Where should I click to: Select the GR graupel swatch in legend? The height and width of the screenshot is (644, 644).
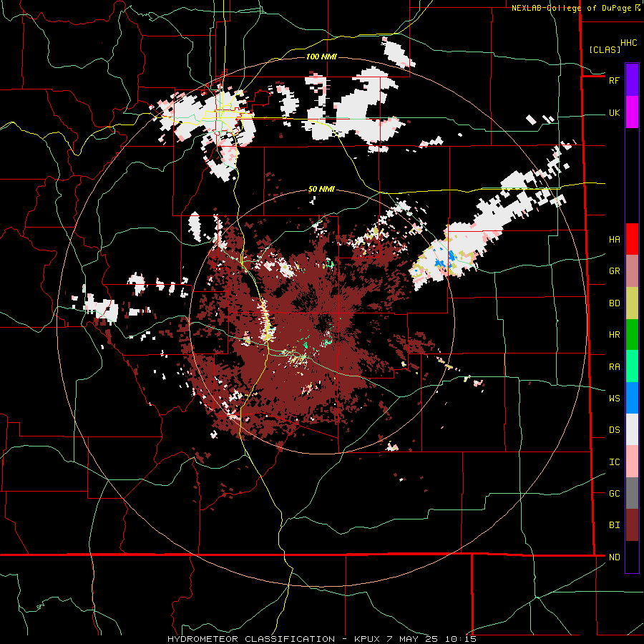[x=632, y=271]
